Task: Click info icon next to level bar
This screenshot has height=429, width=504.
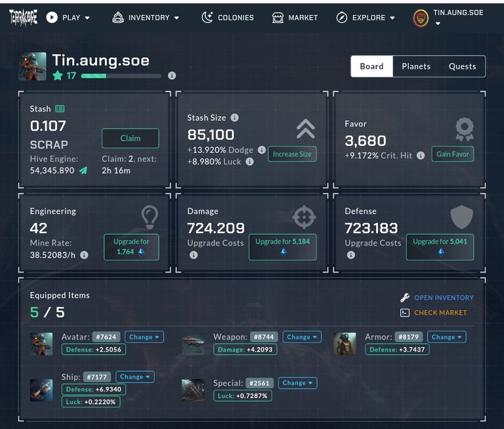Action: pyautogui.click(x=172, y=76)
